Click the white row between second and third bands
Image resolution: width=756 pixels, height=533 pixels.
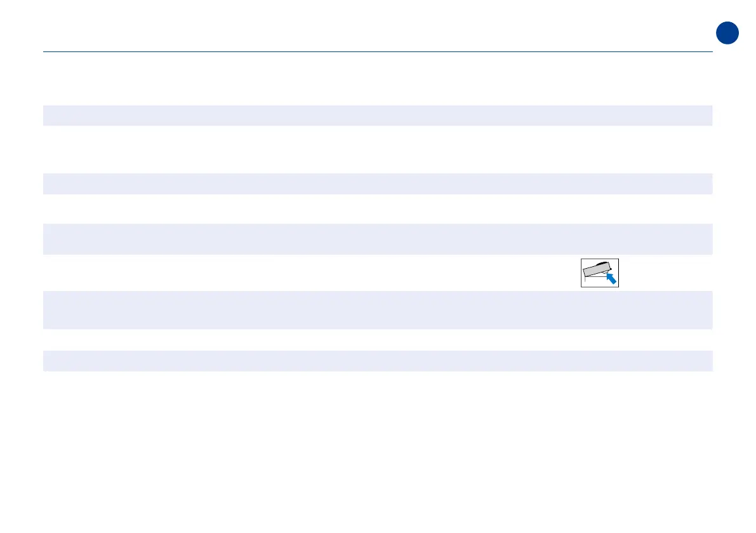(378, 209)
